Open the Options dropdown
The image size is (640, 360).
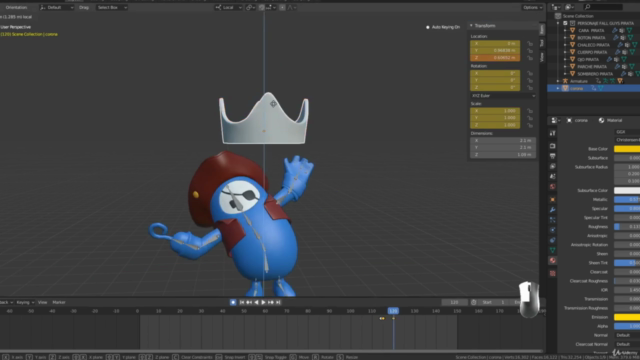tap(533, 7)
